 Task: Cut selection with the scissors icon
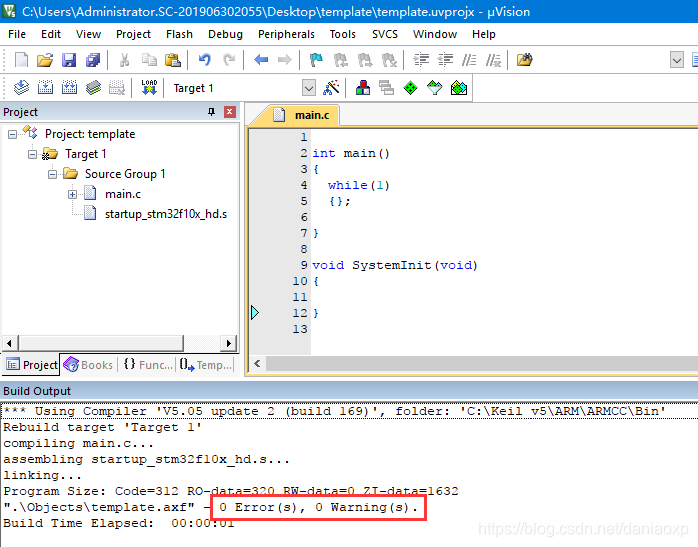coord(125,60)
